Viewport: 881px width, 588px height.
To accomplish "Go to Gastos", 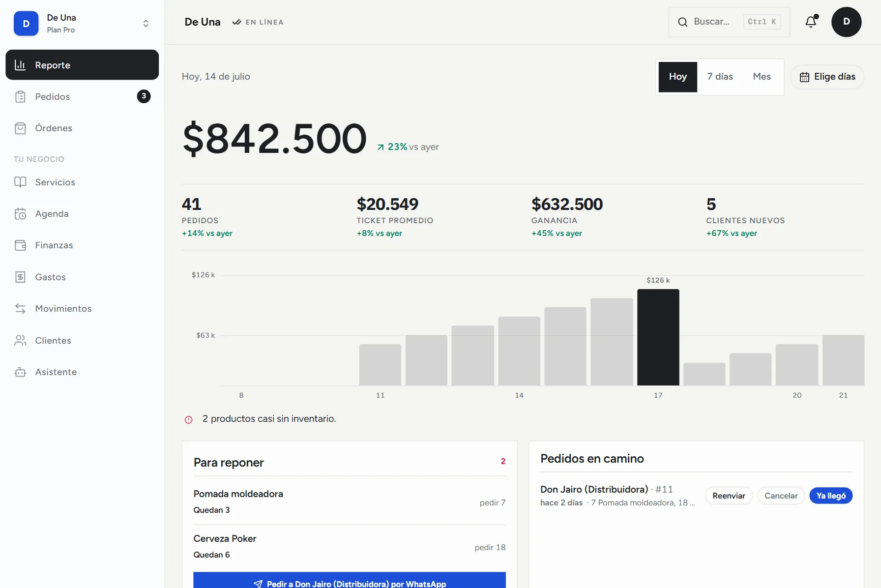I will (x=82, y=277).
